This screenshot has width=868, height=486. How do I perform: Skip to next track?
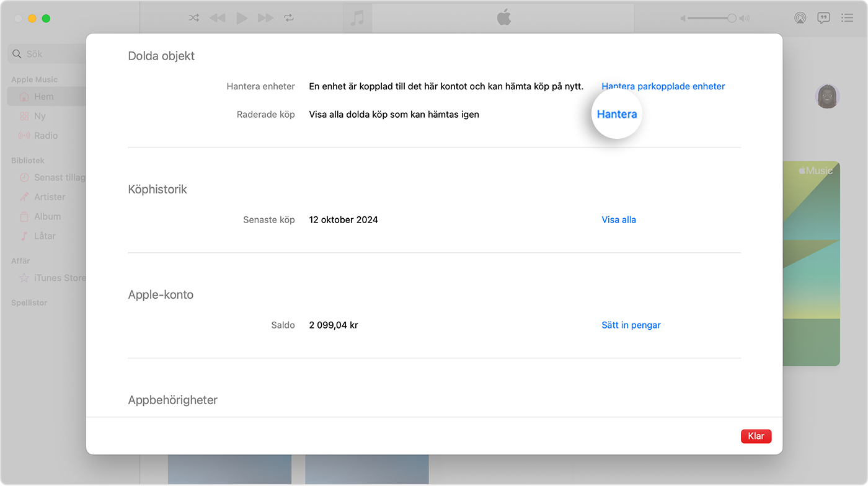[x=265, y=18]
